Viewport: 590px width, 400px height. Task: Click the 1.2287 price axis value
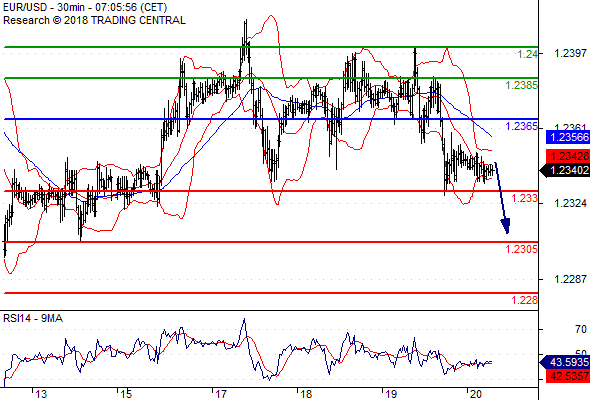coord(570,279)
